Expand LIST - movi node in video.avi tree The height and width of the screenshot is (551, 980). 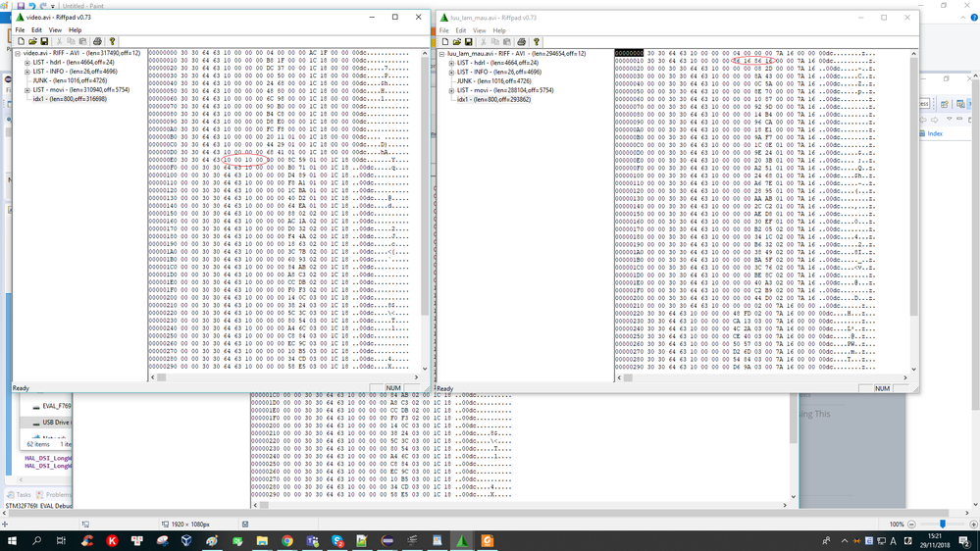tap(26, 90)
